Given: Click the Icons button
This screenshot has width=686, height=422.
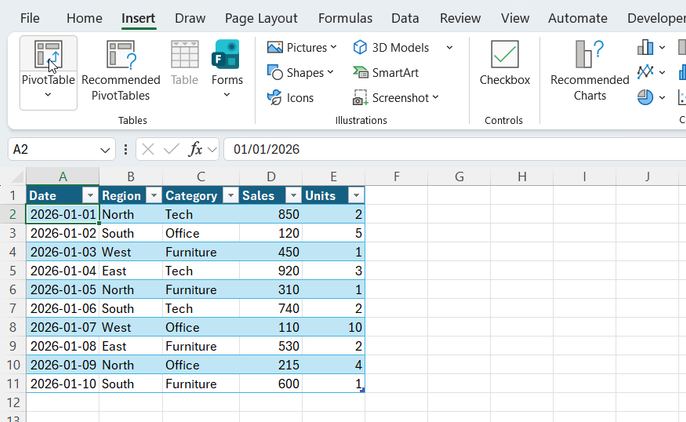Looking at the screenshot, I should point(290,98).
